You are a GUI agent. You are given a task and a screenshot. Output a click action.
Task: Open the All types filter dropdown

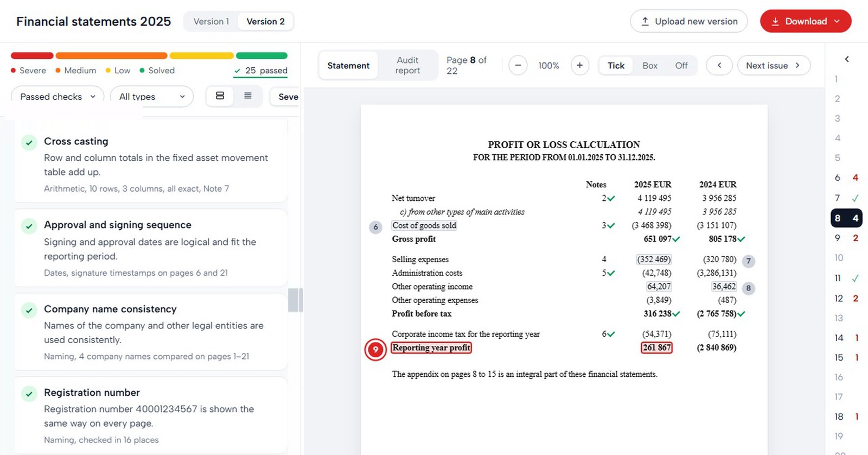click(x=152, y=97)
